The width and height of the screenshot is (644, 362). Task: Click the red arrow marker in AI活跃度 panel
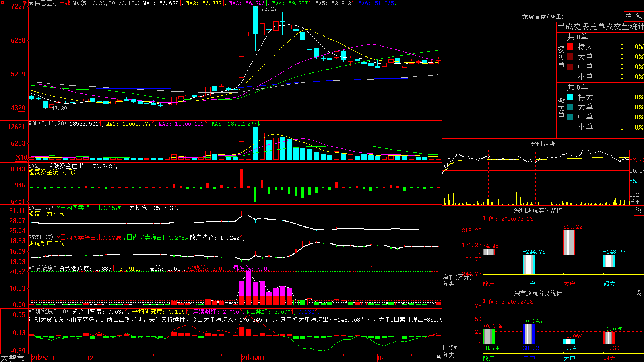(372, 268)
